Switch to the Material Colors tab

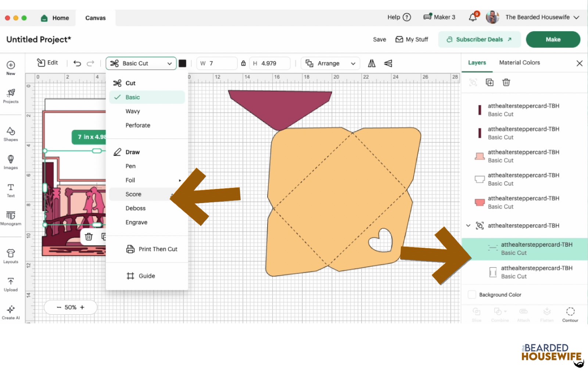point(519,63)
